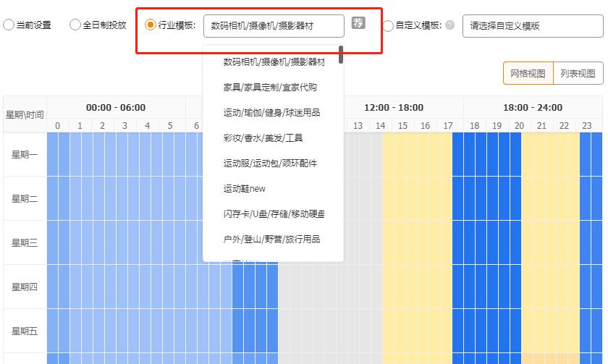Screen dimensions: 608x364
Task: Click the 荐 recommendation badge icon
Action: [358, 22]
